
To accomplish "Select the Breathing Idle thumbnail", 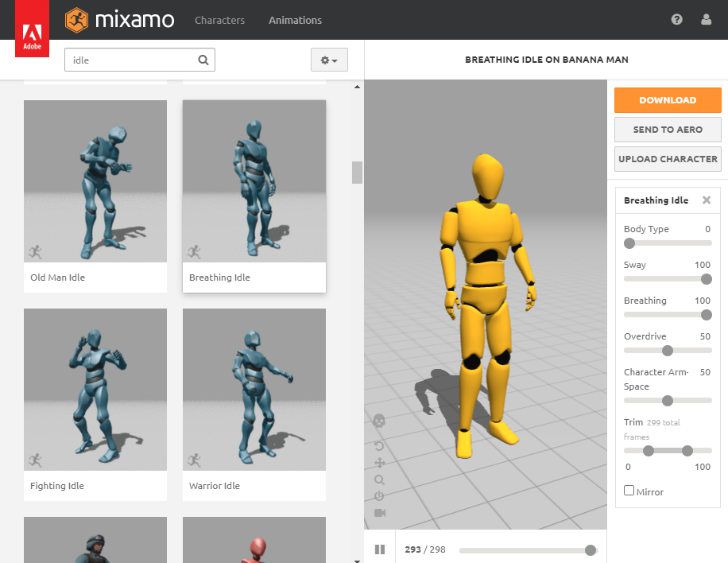I will pyautogui.click(x=254, y=181).
